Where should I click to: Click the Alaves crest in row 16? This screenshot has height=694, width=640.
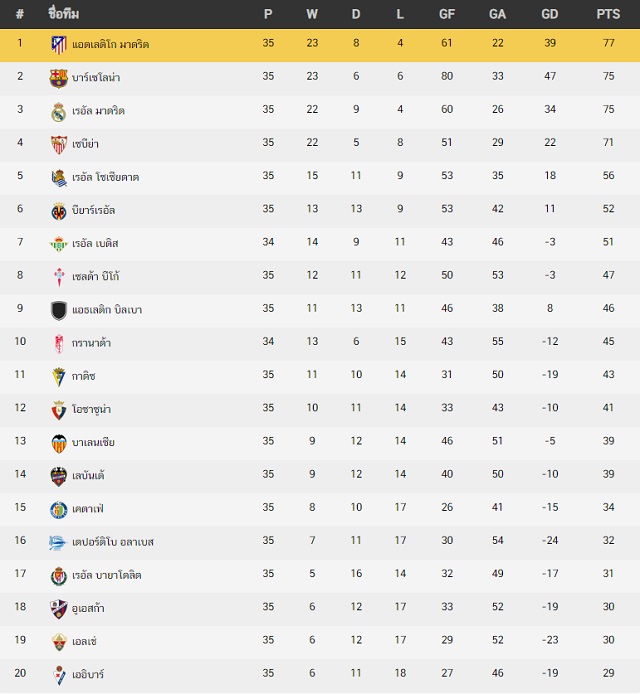pyautogui.click(x=57, y=543)
